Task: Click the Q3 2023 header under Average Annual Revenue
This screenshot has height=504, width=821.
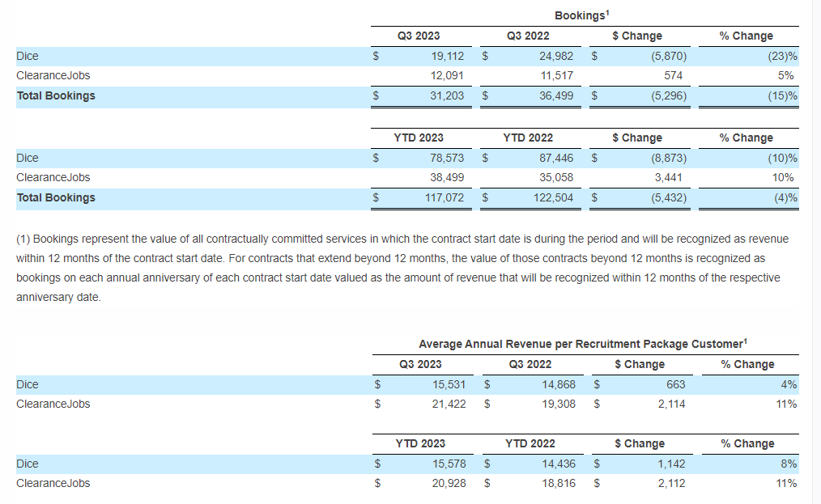Action: coord(420,364)
